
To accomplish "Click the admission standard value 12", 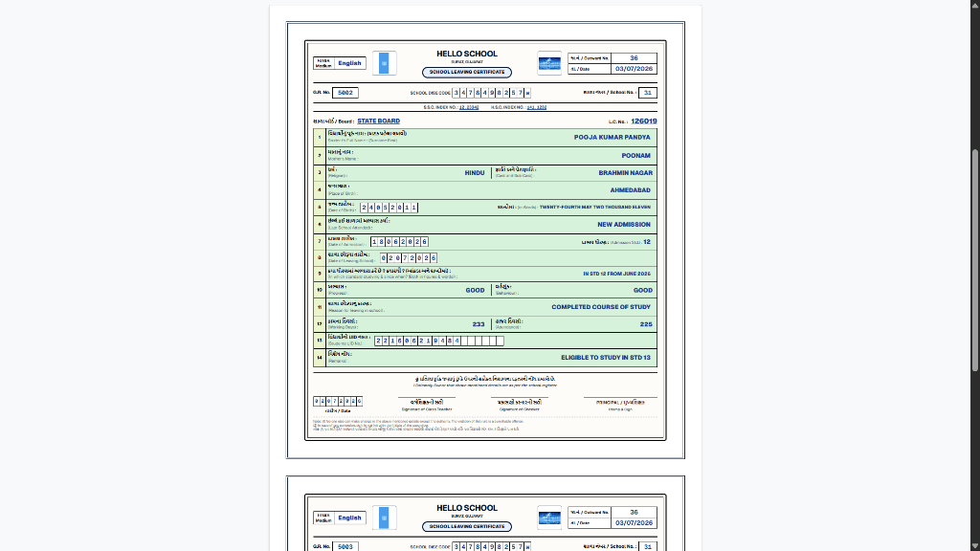I will click(647, 242).
